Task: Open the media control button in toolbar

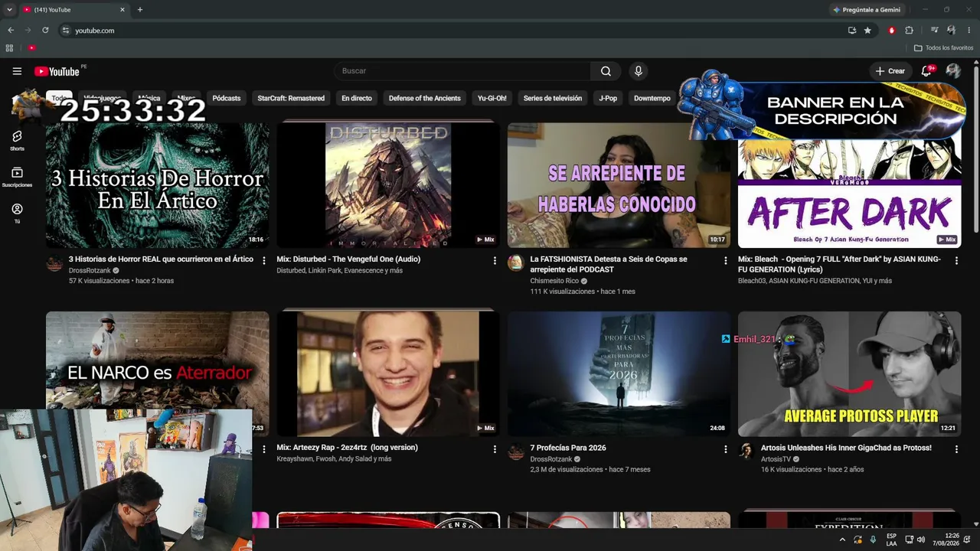Action: (934, 31)
